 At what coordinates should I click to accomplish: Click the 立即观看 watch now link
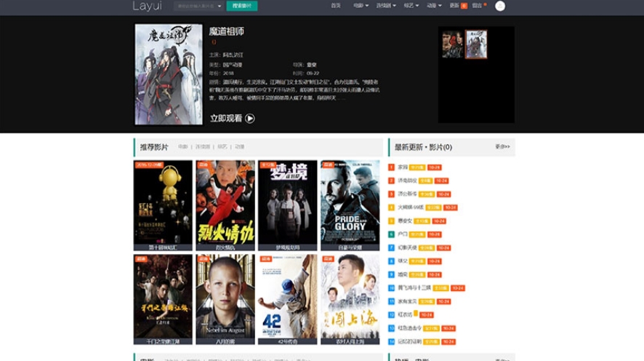click(x=226, y=119)
